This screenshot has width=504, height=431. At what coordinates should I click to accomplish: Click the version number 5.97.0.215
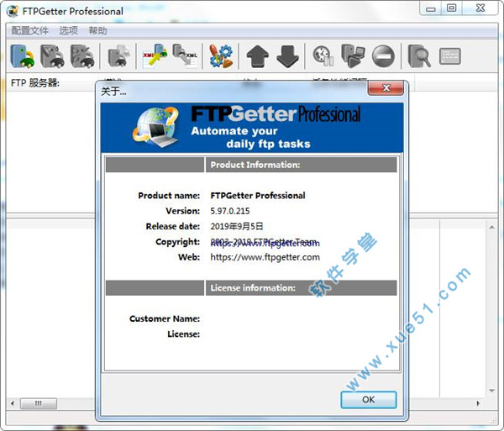(x=230, y=211)
